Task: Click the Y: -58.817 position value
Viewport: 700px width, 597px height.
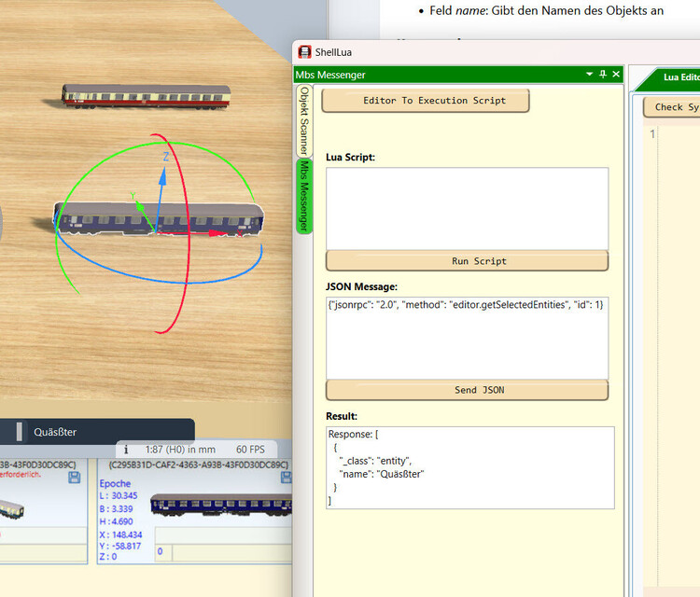Action: (x=120, y=546)
